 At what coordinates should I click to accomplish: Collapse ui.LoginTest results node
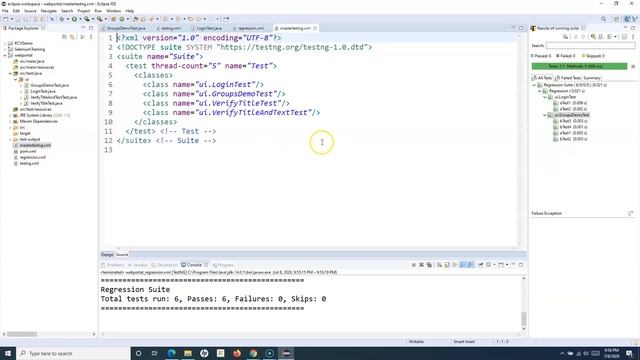(x=545, y=97)
